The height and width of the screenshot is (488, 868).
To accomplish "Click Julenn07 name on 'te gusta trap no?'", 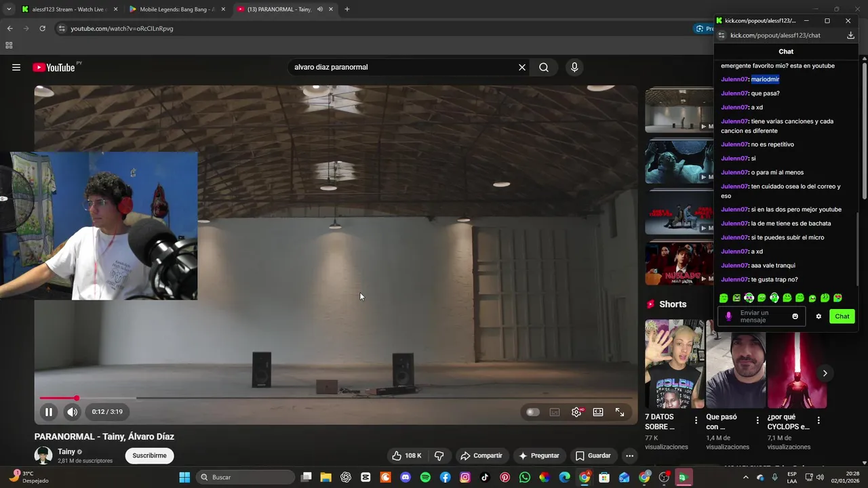I will tap(734, 279).
